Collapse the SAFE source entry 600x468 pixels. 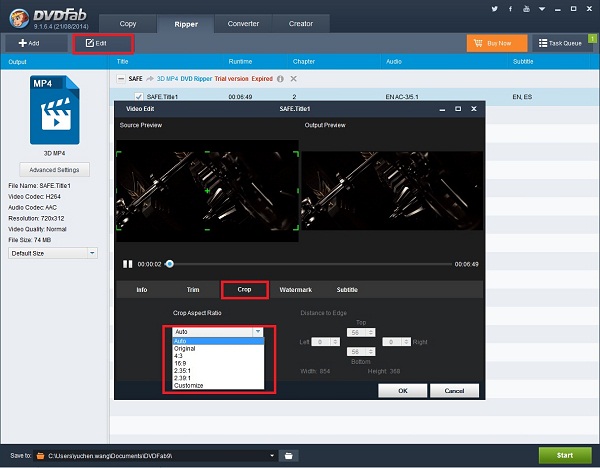[121, 79]
